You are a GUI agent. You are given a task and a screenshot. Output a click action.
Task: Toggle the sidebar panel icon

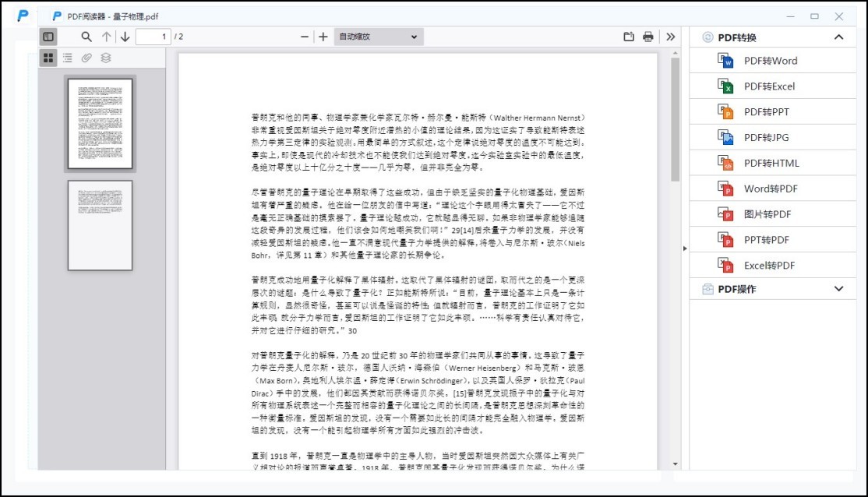coord(48,36)
